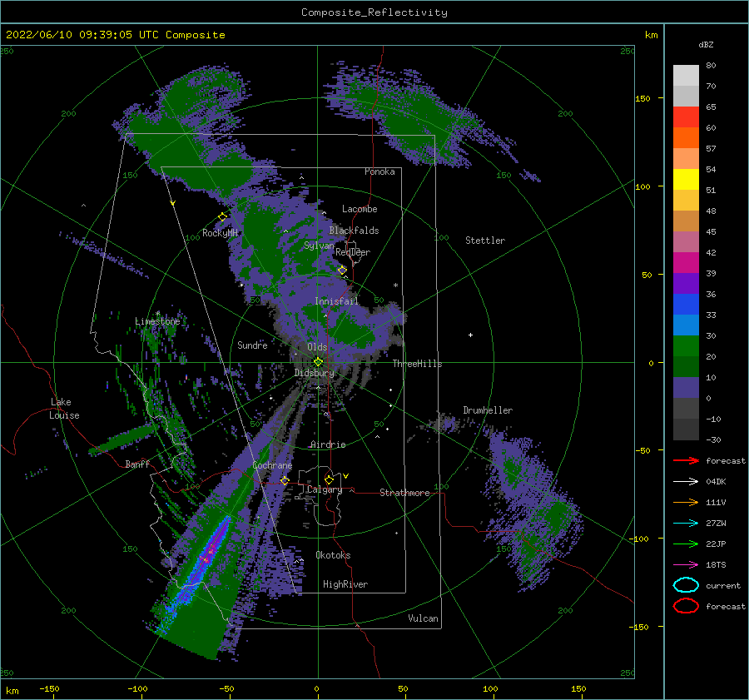The width and height of the screenshot is (749, 700).
Task: Click the Drumheller label
Action: [x=488, y=410]
